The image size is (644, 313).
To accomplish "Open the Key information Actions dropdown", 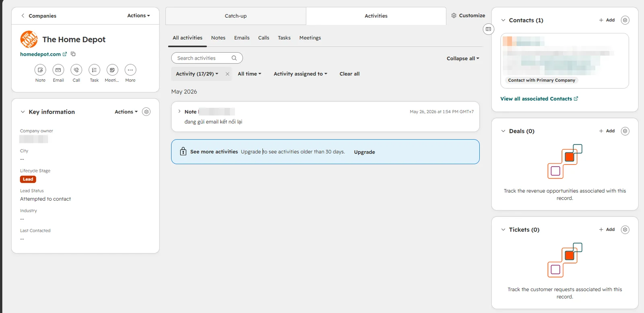I will pos(126,112).
